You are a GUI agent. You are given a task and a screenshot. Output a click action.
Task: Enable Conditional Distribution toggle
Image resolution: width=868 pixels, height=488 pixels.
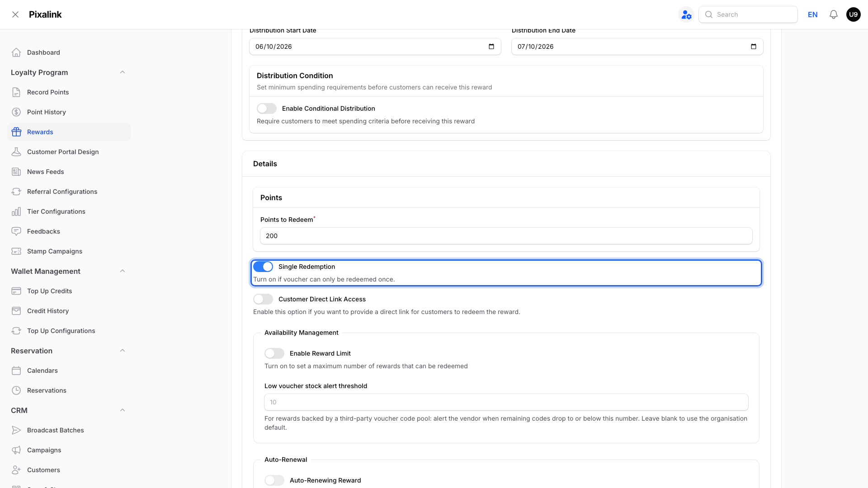267,108
